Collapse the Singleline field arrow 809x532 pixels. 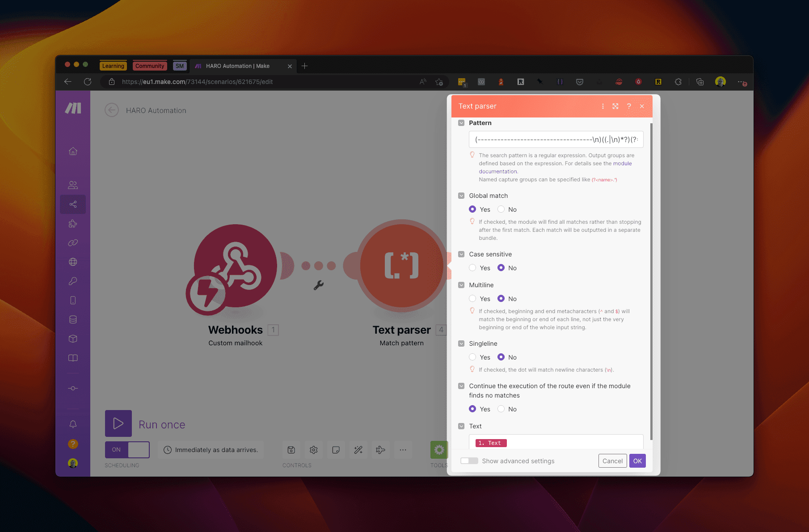(461, 343)
